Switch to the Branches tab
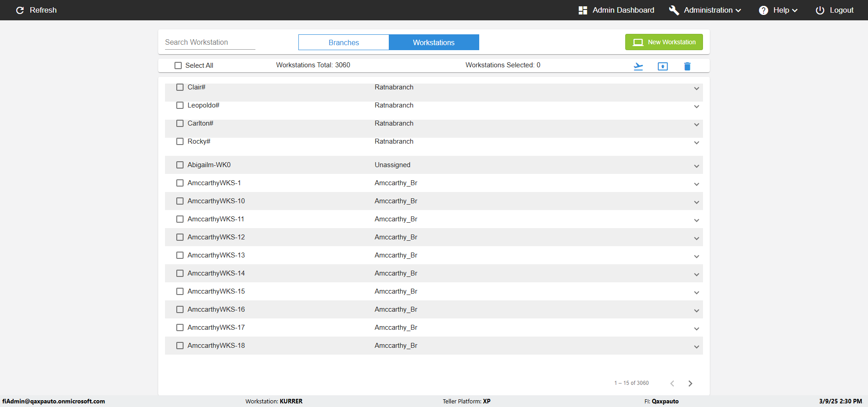The image size is (868, 407). coord(344,42)
